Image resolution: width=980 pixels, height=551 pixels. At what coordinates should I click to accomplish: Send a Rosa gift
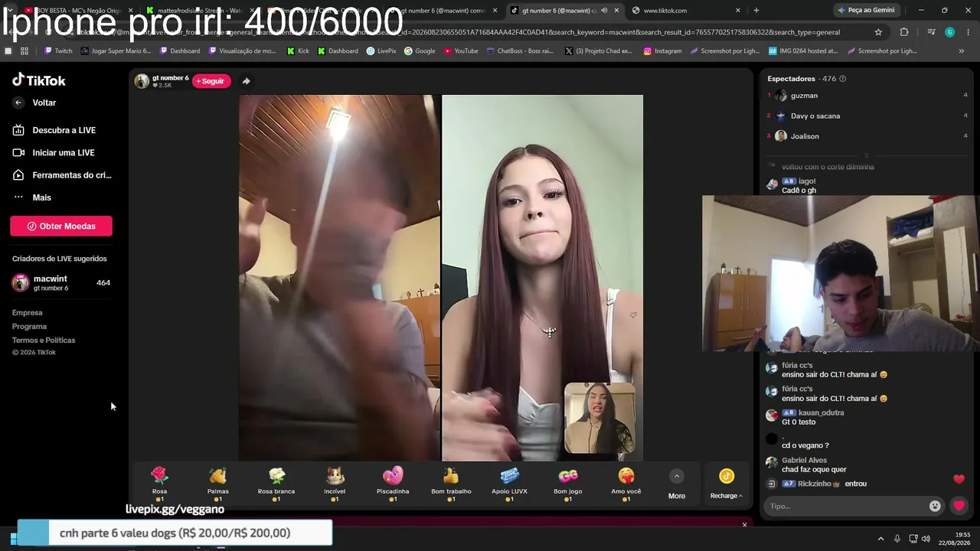pyautogui.click(x=159, y=484)
